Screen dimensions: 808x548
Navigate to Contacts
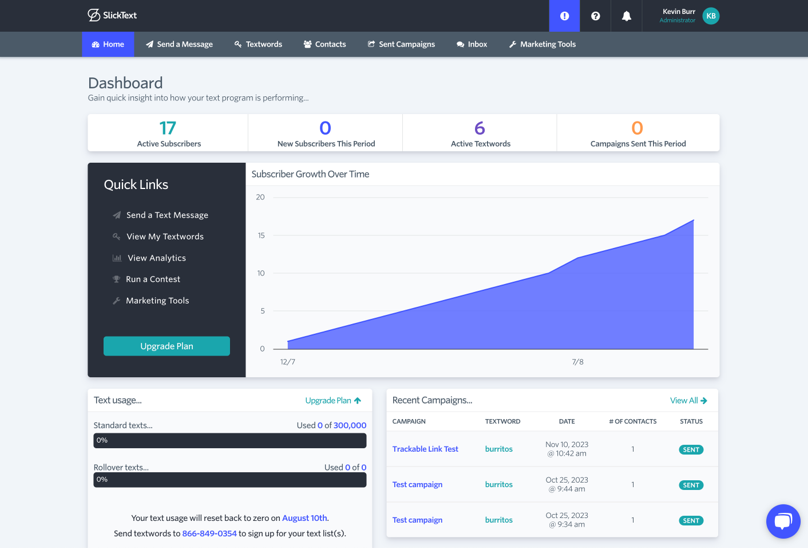pyautogui.click(x=324, y=44)
